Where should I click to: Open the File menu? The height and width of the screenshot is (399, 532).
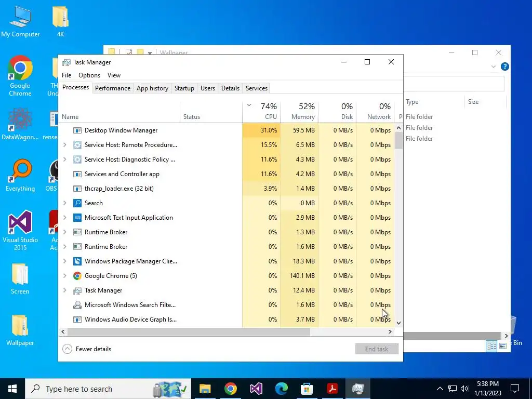pos(66,75)
